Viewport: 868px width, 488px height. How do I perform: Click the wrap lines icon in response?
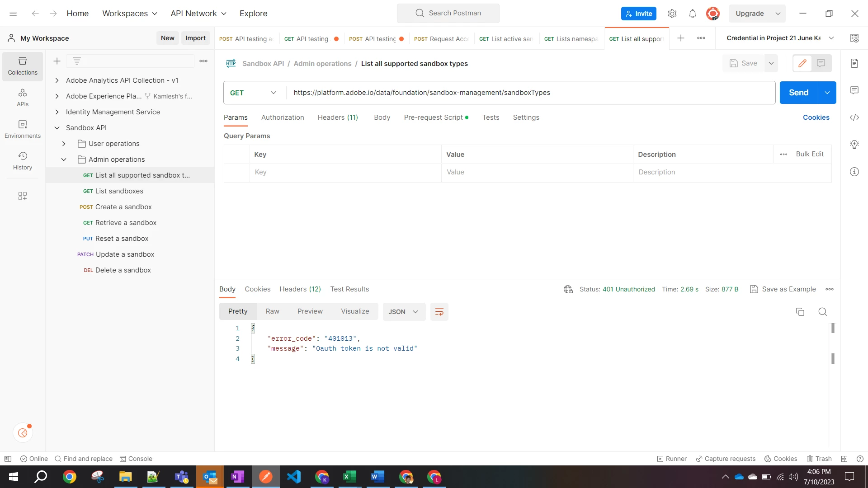tap(439, 312)
